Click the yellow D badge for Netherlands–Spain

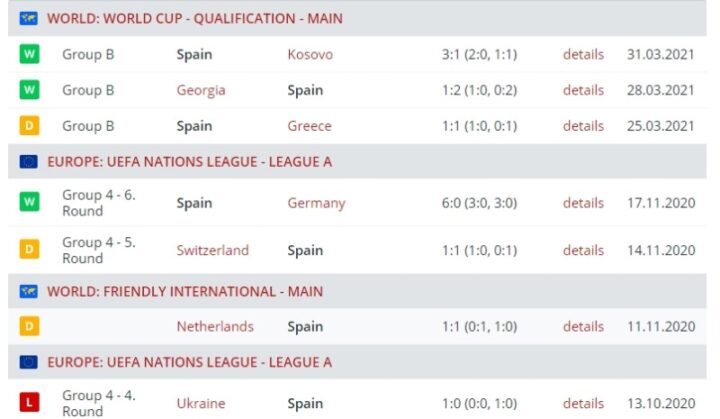(30, 326)
